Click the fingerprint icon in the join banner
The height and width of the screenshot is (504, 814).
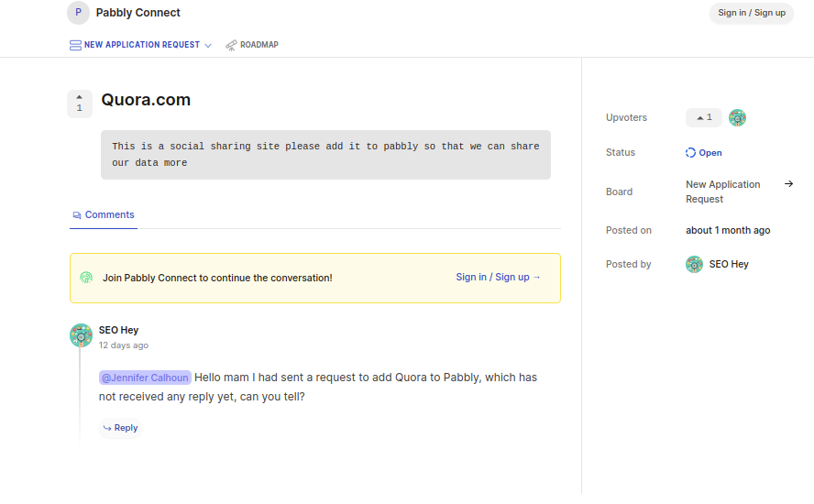click(x=86, y=278)
